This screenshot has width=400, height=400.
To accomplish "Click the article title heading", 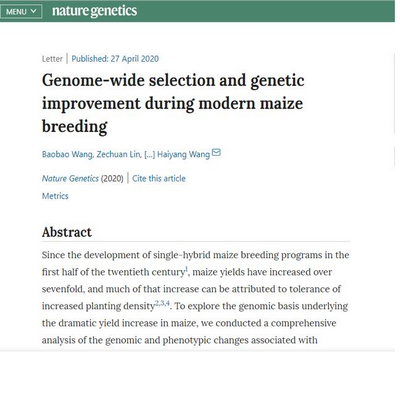I will pyautogui.click(x=173, y=103).
